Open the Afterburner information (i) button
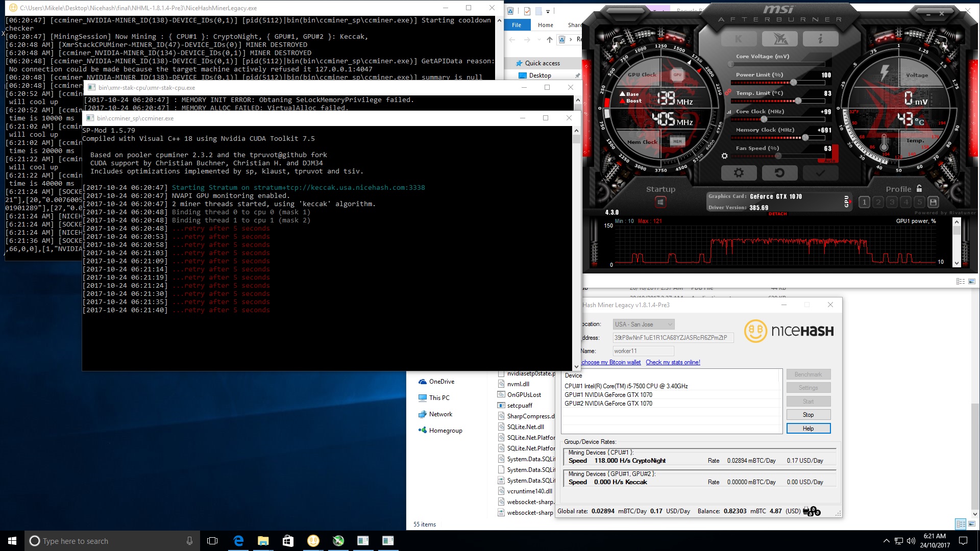 pos(820,39)
